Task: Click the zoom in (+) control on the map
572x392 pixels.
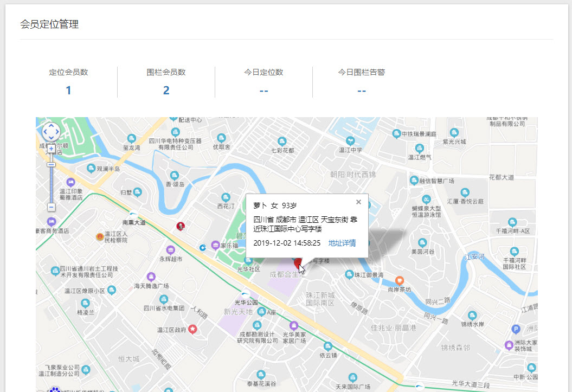Action: [x=51, y=149]
